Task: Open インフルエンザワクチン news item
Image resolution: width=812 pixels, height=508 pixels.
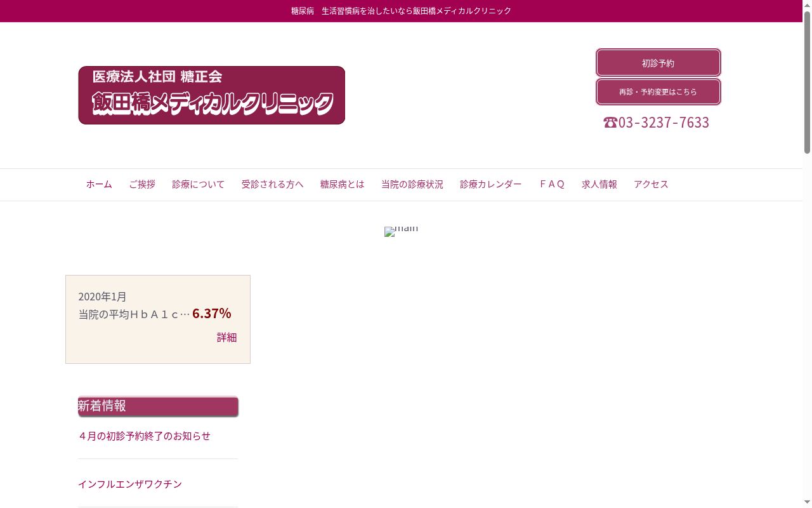Action: point(130,484)
